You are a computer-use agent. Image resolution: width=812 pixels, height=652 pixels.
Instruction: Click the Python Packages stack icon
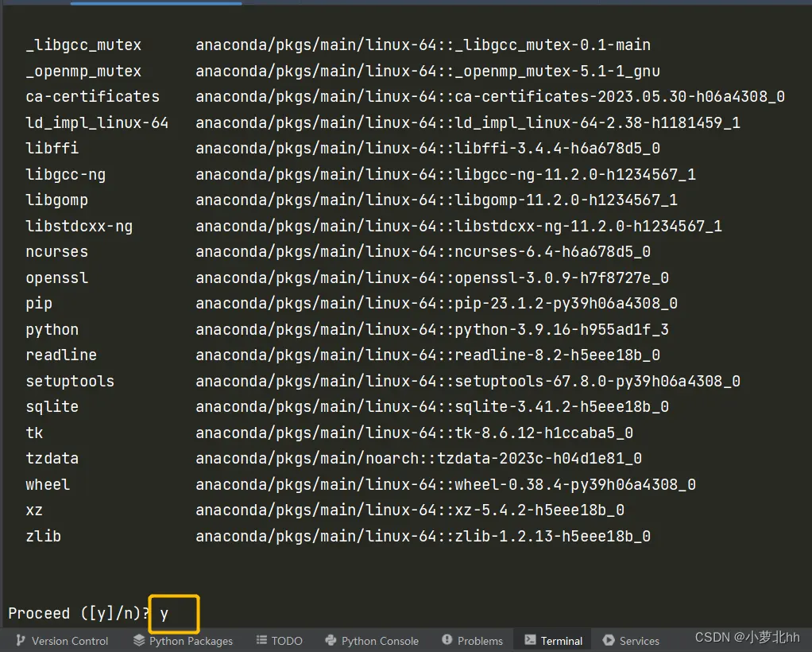pyautogui.click(x=139, y=641)
